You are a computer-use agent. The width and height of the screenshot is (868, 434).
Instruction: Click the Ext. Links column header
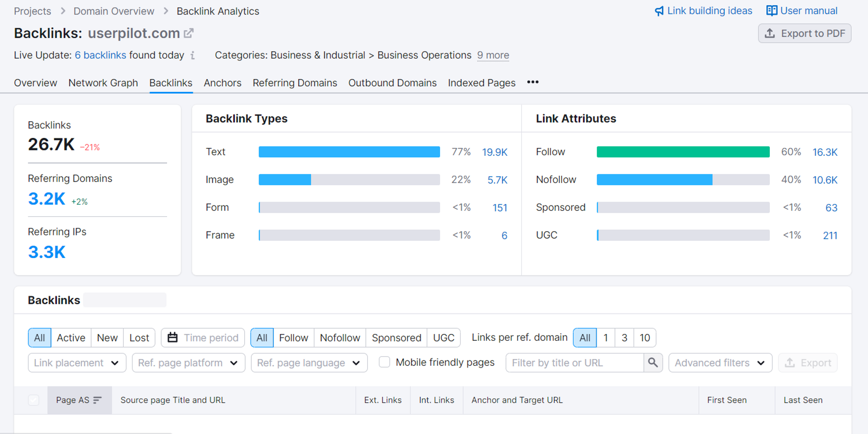point(383,400)
